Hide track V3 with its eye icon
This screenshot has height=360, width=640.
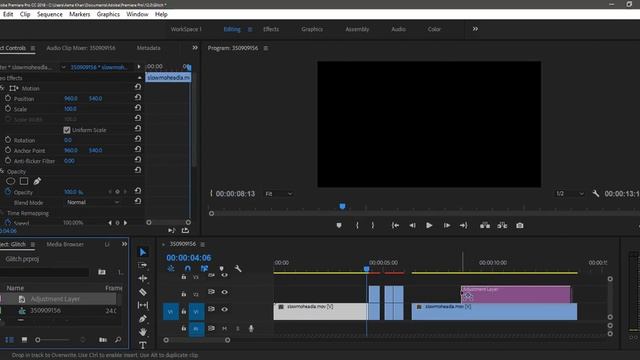coord(224,276)
